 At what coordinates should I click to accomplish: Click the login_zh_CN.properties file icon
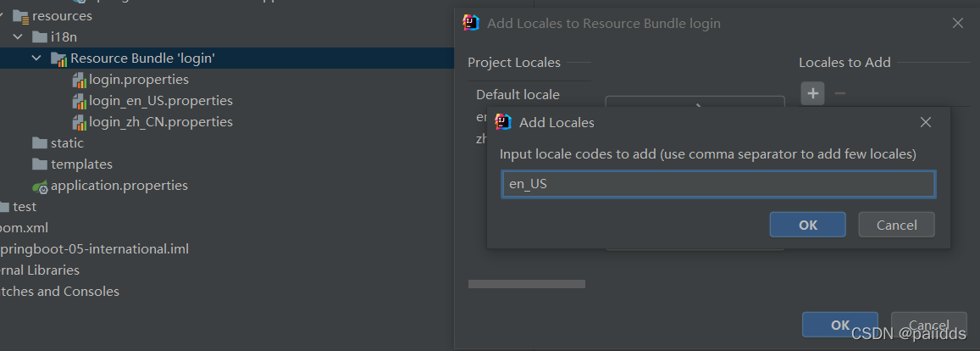(x=80, y=123)
